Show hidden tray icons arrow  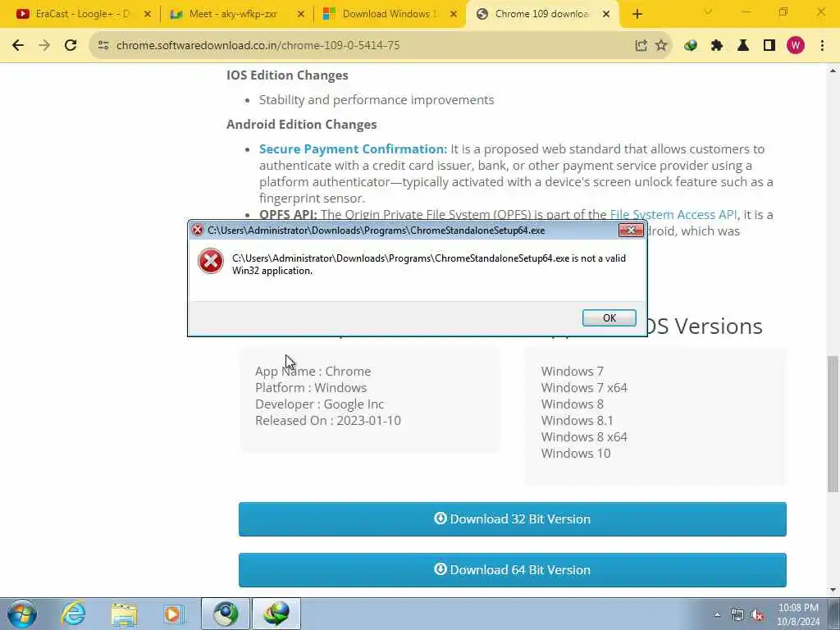717,615
